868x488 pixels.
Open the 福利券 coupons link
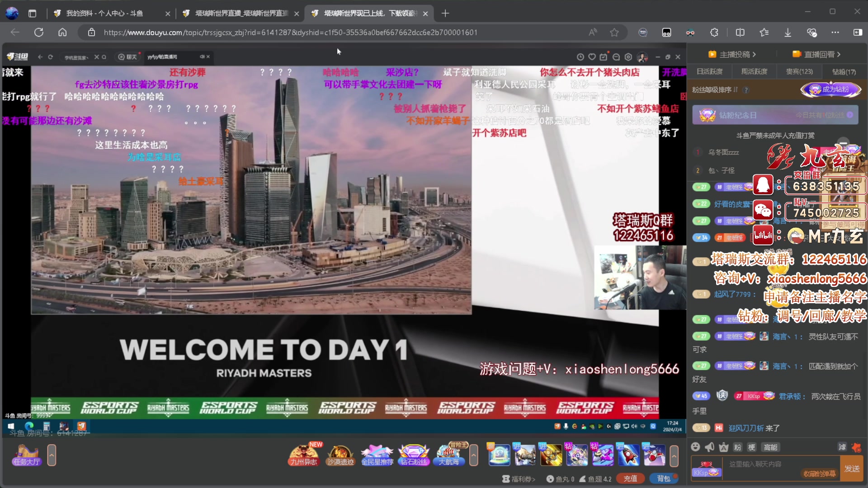[x=519, y=479]
